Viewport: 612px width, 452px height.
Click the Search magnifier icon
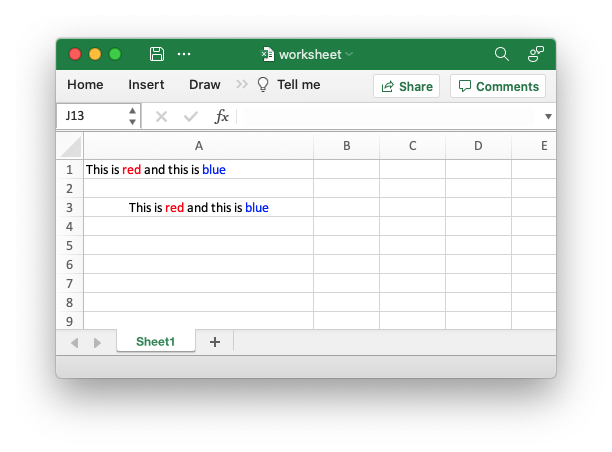[x=502, y=54]
